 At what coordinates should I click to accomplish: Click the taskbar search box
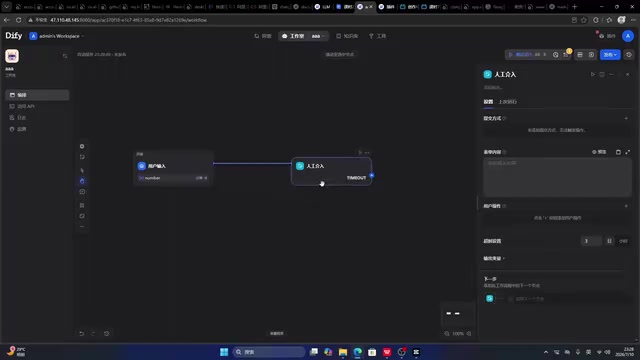(269, 352)
